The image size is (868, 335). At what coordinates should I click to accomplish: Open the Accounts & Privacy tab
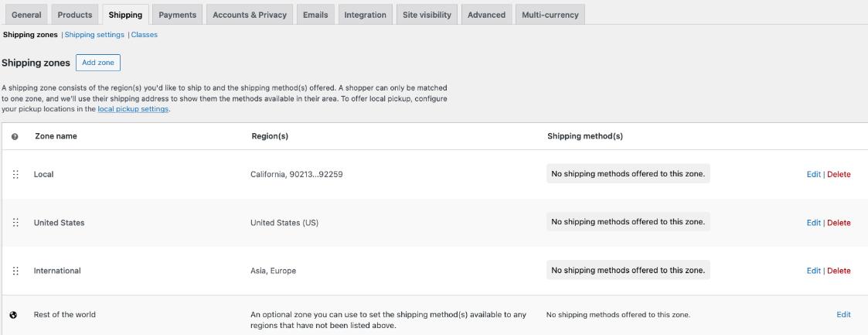tap(250, 15)
